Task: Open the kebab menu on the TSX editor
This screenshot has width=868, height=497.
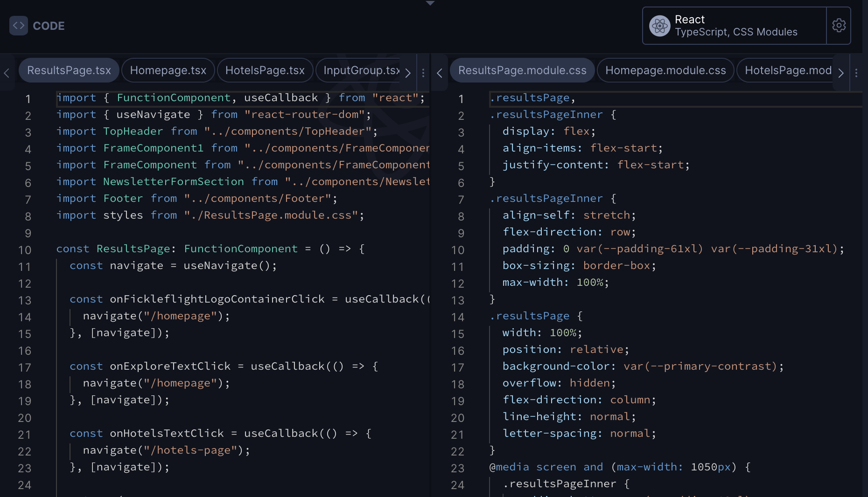Action: [423, 73]
